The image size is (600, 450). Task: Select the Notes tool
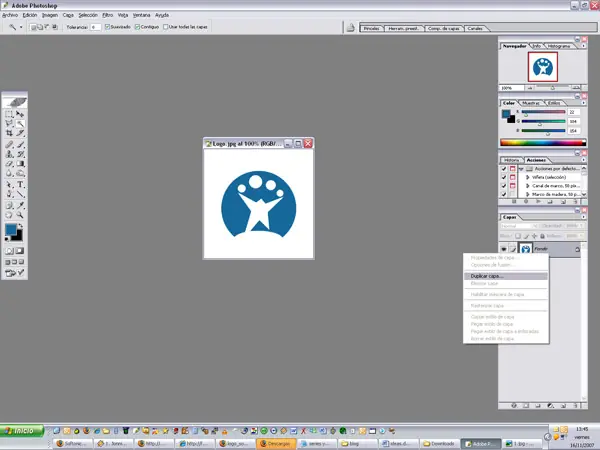point(9,205)
